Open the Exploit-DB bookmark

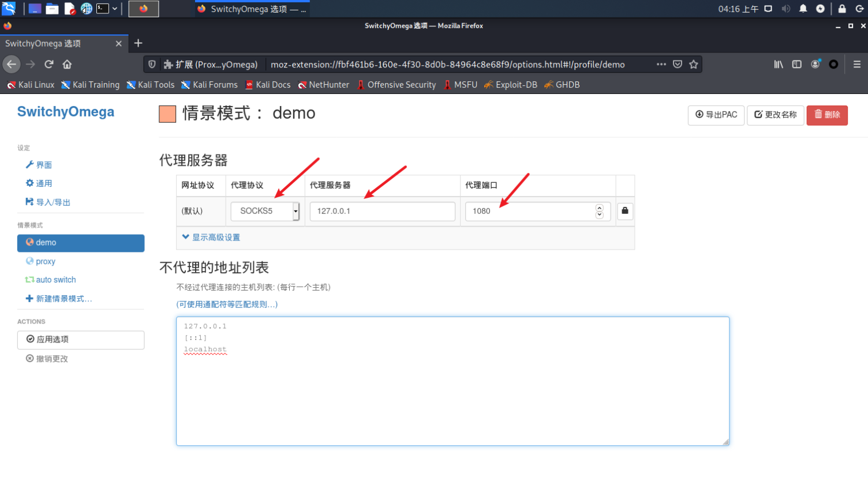(510, 85)
